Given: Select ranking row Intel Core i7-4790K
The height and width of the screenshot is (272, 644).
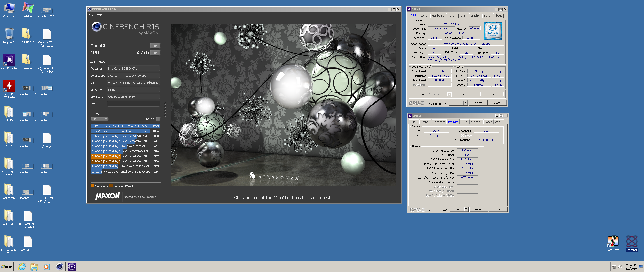Looking at the screenshot, I should point(125,136).
